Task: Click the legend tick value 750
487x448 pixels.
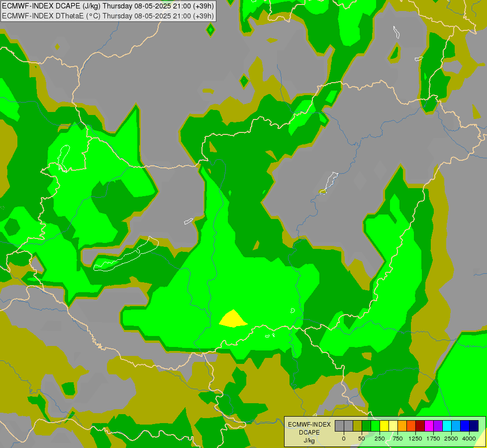Action: tap(397, 439)
